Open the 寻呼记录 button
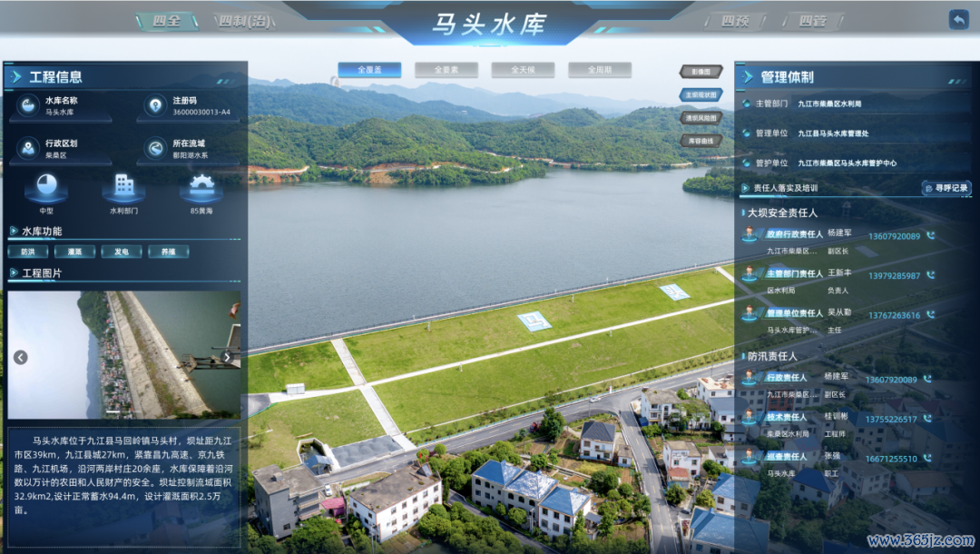 (x=946, y=188)
